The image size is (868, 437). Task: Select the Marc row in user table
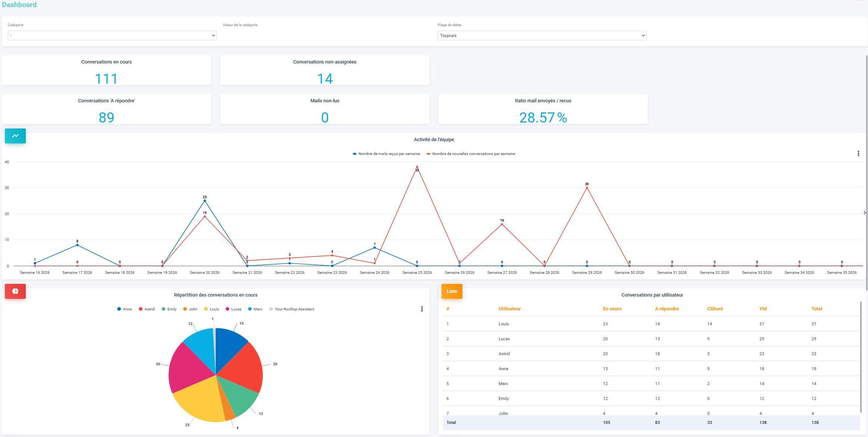651,384
